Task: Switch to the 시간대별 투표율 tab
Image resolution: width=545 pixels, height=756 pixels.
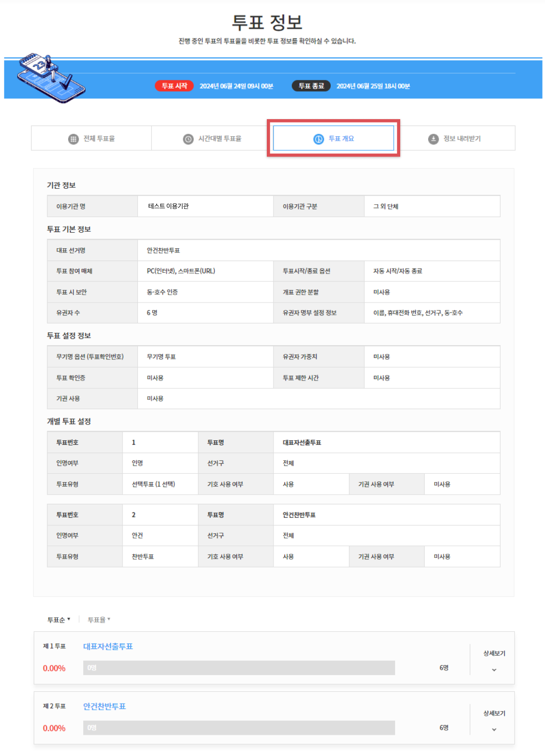Action: tap(212, 139)
